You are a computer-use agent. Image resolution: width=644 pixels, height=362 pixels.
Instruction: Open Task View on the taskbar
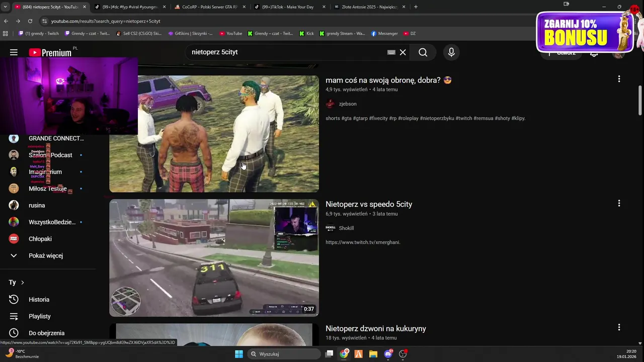click(329, 354)
